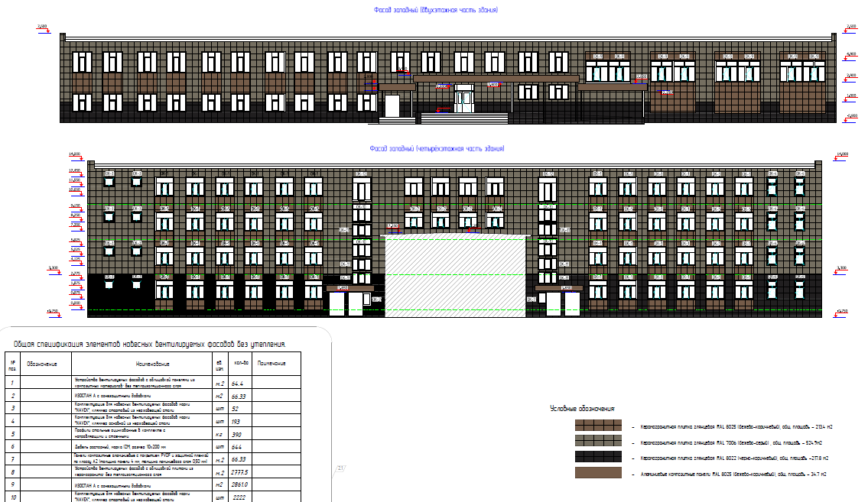This screenshot has height=502, width=868.
Task: Click quantity cell showing 2777.5
Action: pyautogui.click(x=238, y=472)
